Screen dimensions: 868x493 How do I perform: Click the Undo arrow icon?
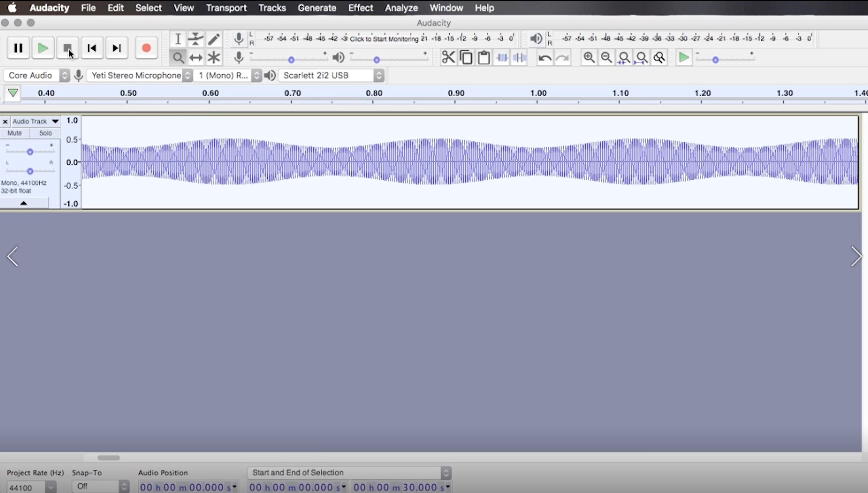[x=545, y=58]
